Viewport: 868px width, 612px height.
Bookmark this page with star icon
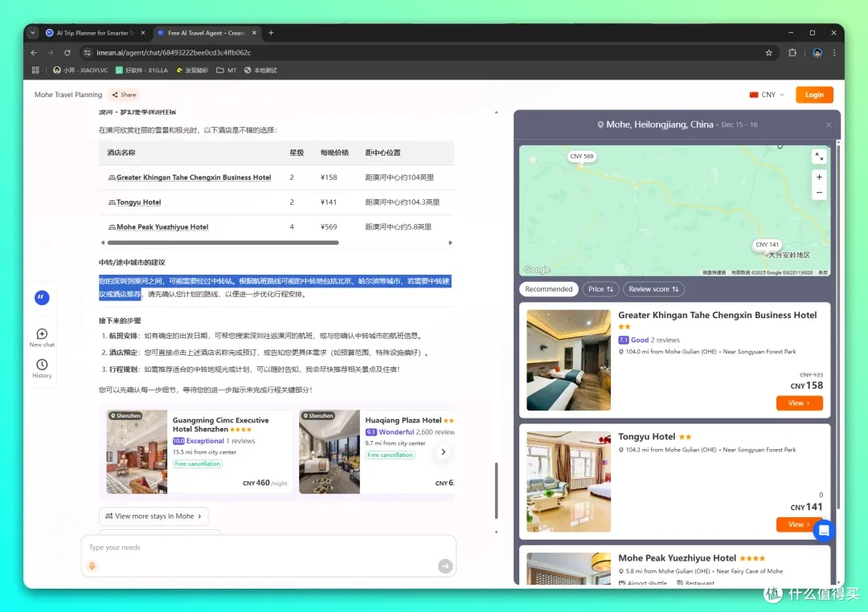coord(768,52)
